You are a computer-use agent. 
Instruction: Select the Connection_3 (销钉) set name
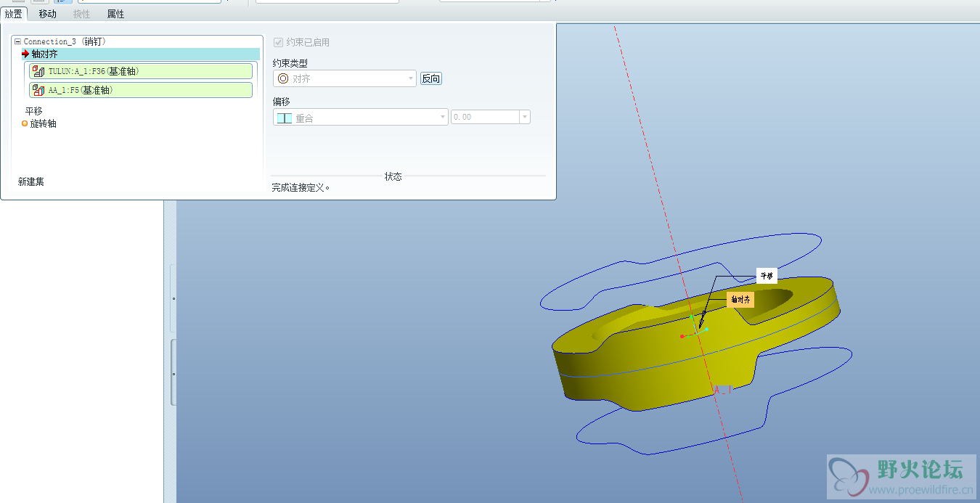tap(65, 42)
